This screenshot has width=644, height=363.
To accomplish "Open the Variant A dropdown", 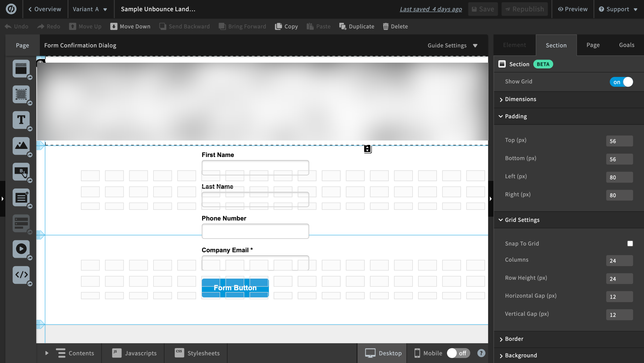I will 90,9.
